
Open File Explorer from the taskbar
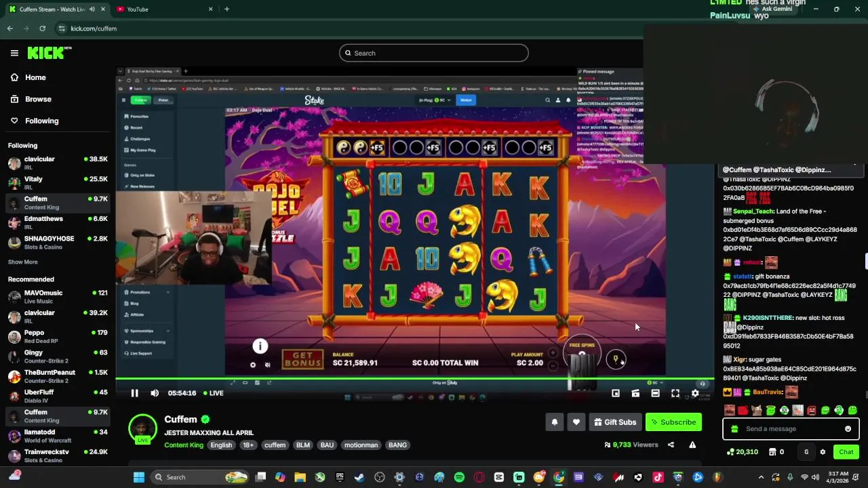click(x=300, y=477)
